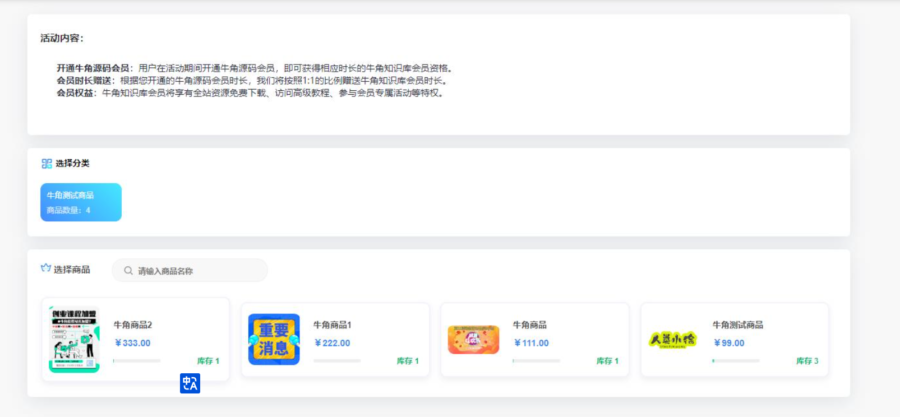This screenshot has height=417, width=900.
Task: Click the 牛角商品2 product title
Action: 133,325
